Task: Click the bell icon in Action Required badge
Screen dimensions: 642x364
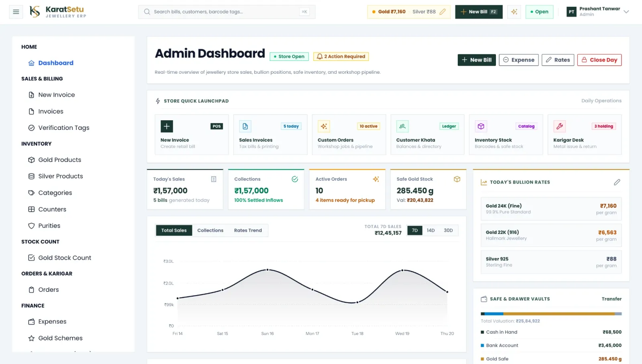Action: tap(320, 57)
